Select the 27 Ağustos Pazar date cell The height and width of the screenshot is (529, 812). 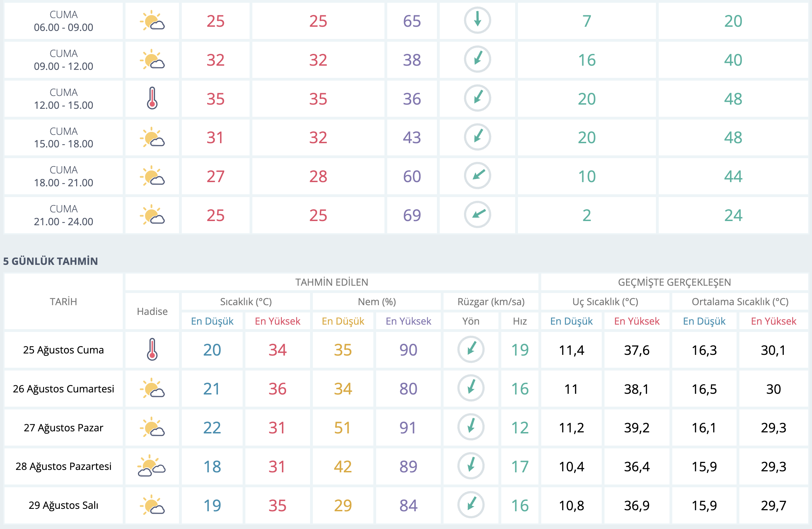click(x=63, y=428)
